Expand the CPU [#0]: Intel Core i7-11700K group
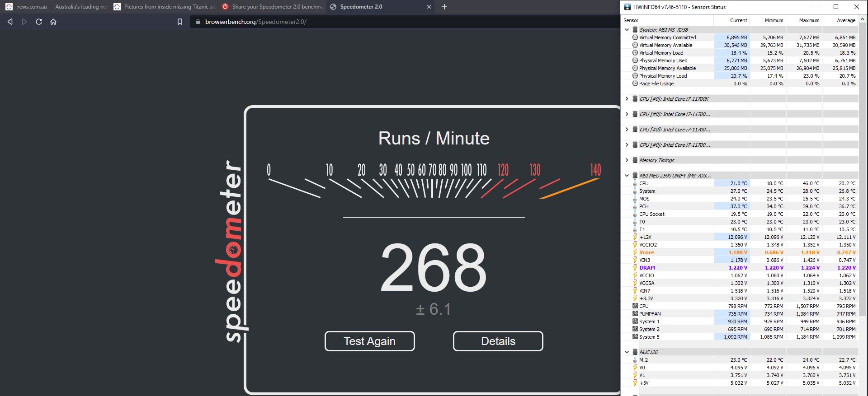The height and width of the screenshot is (396, 868). coord(627,99)
